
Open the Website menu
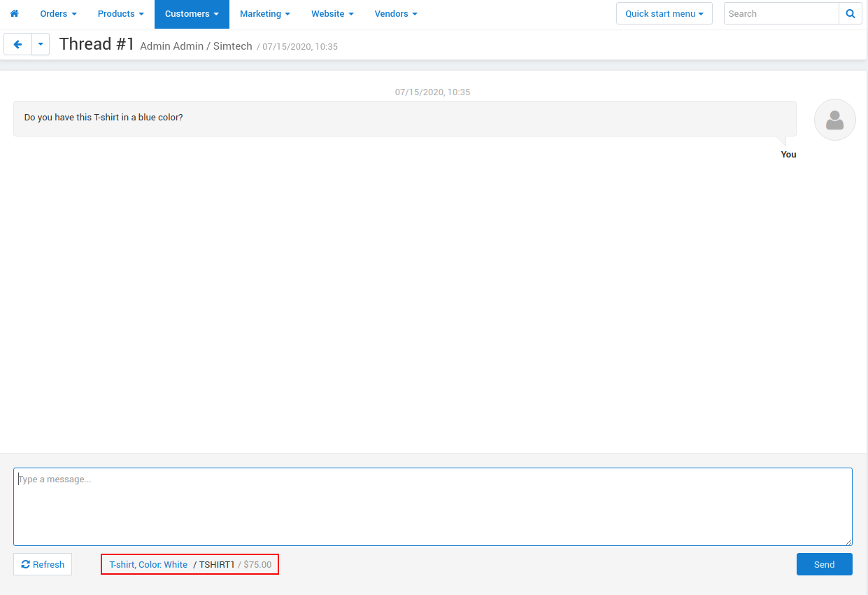pos(332,14)
